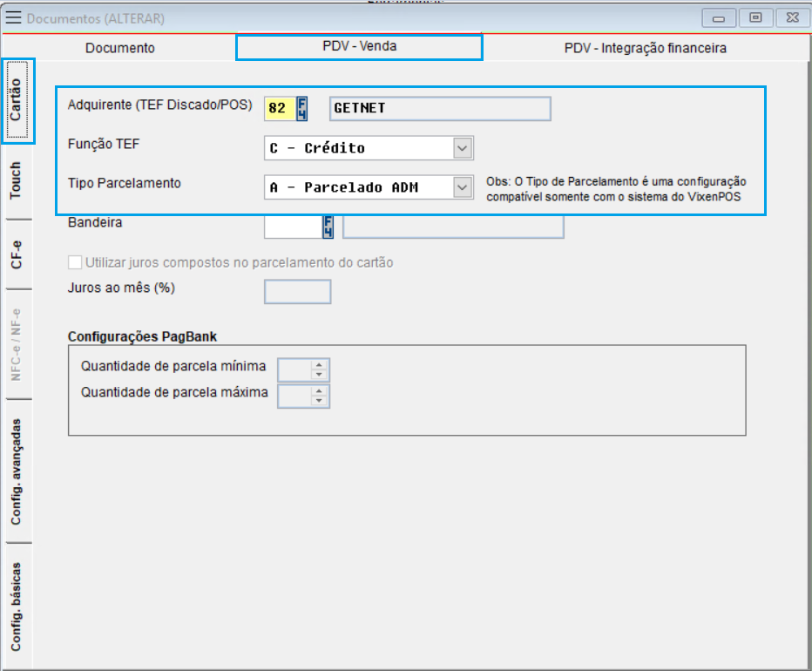This screenshot has height=671, width=812.
Task: Open the CF-e side tab
Action: 16,254
